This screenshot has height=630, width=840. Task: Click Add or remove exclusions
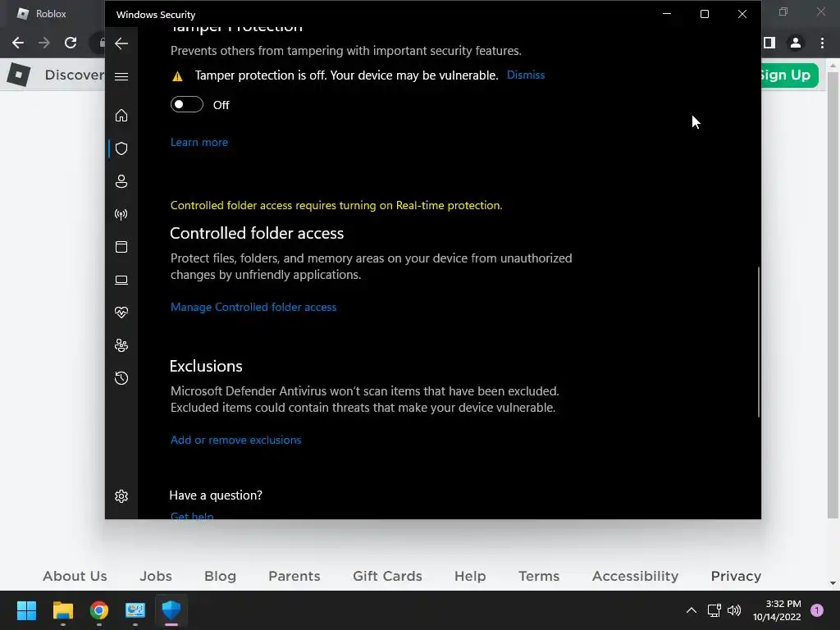point(235,441)
